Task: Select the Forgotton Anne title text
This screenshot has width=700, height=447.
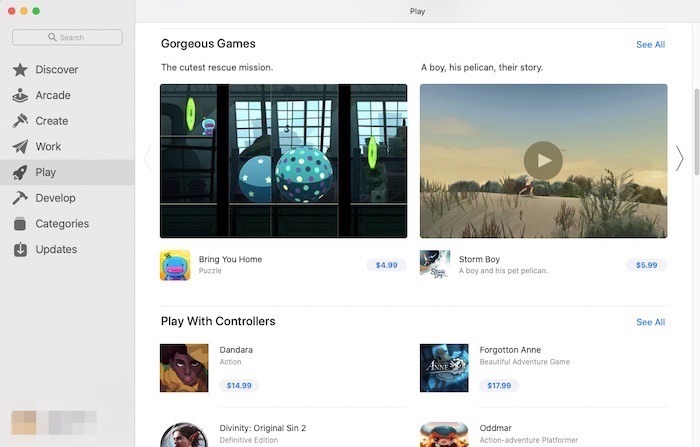Action: click(510, 350)
